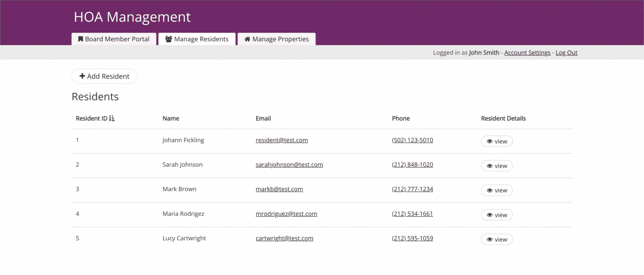This screenshot has width=644, height=275.
Task: Click the eye icon in Johann Fickling's row
Action: 489,141
